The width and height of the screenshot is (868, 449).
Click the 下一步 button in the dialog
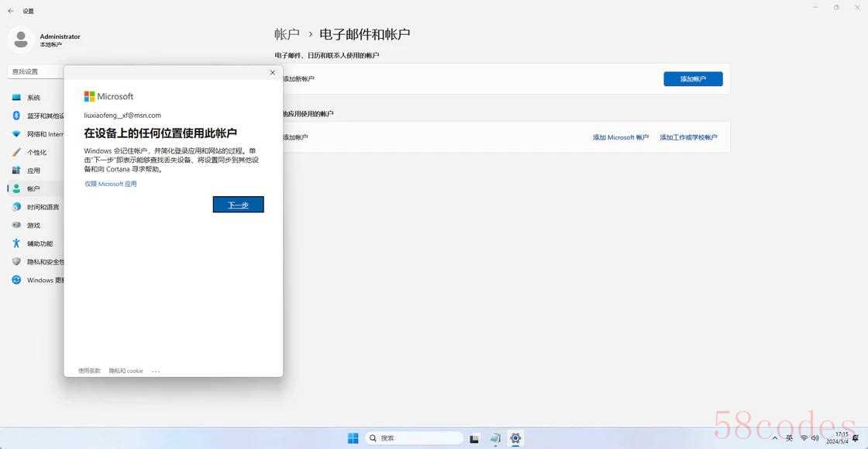[238, 205]
